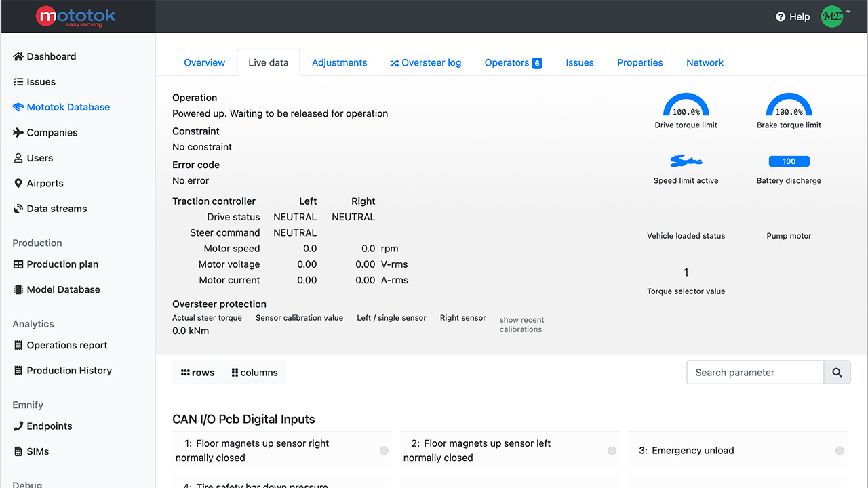Click the Help question mark icon
This screenshot has width=868, height=488.
pyautogui.click(x=781, y=17)
